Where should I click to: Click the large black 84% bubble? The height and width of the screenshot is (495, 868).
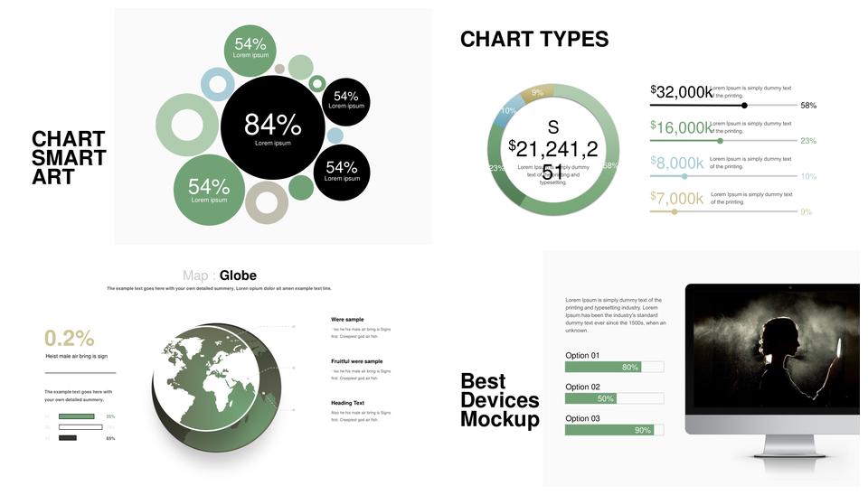pyautogui.click(x=272, y=126)
